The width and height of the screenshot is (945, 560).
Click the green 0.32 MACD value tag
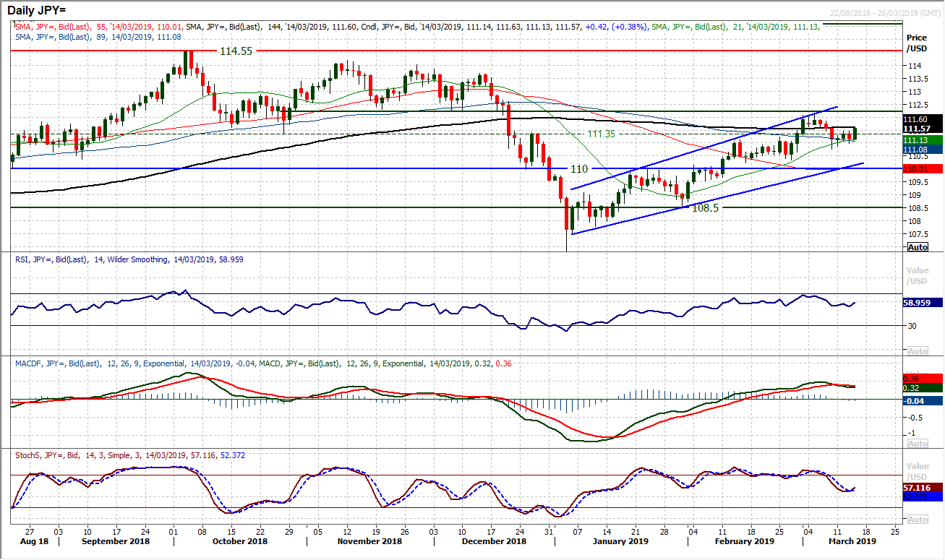point(923,388)
